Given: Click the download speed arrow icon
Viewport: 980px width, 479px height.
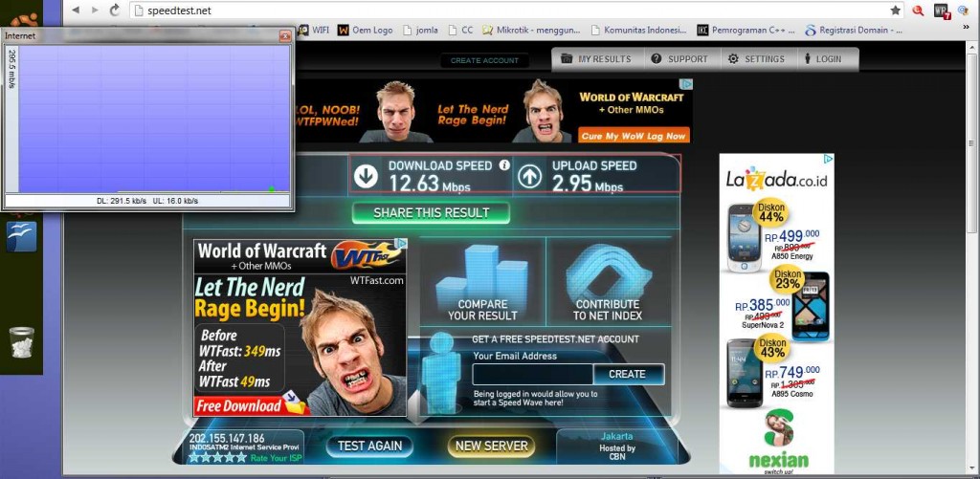Looking at the screenshot, I should [x=366, y=176].
